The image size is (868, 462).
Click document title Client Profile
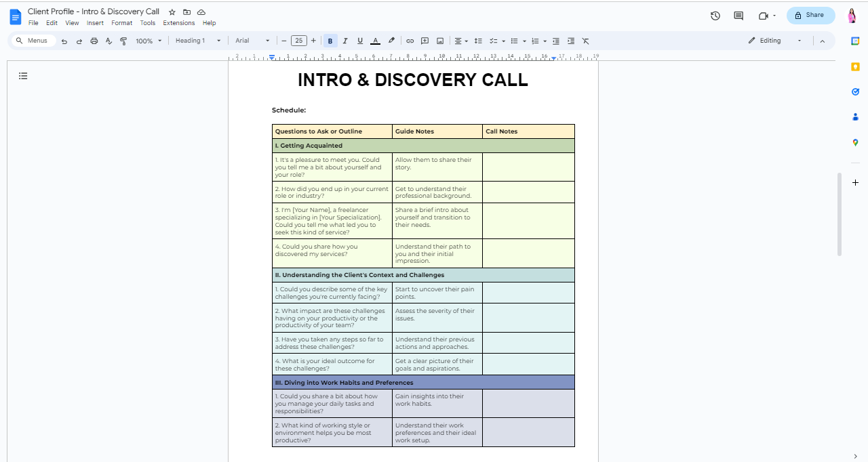94,12
